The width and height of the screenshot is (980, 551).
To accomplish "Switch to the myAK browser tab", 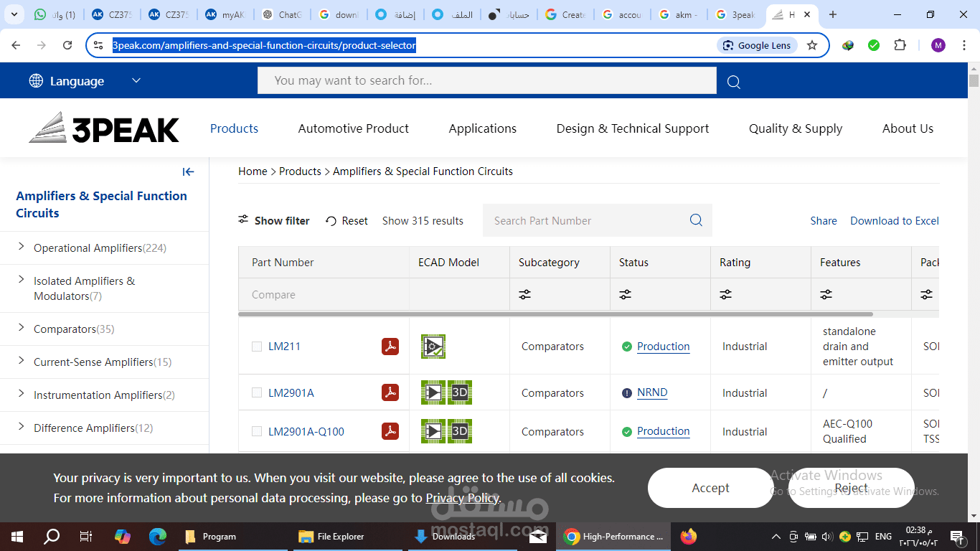I will 226,14.
